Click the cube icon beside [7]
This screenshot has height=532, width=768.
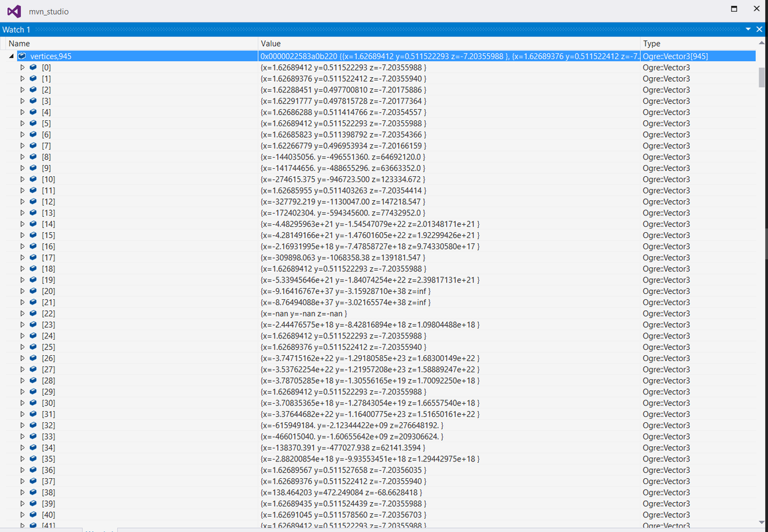pyautogui.click(x=33, y=146)
